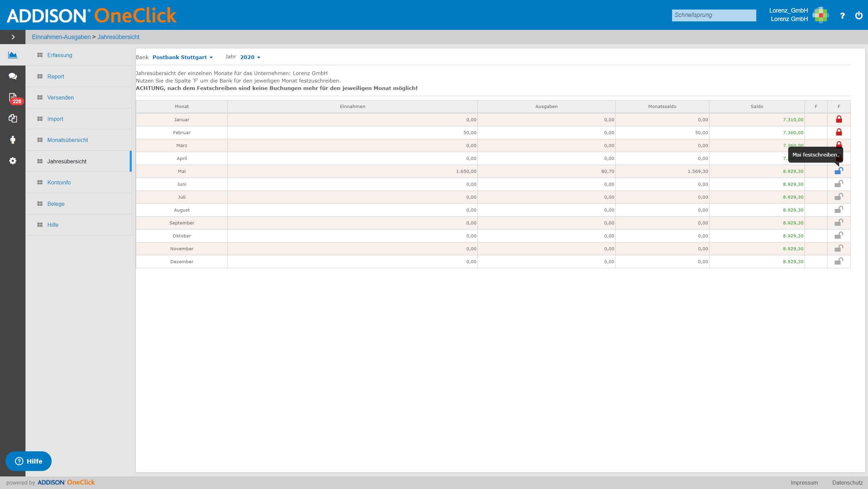
Task: Click the open padlock for Dezember
Action: pos(839,261)
